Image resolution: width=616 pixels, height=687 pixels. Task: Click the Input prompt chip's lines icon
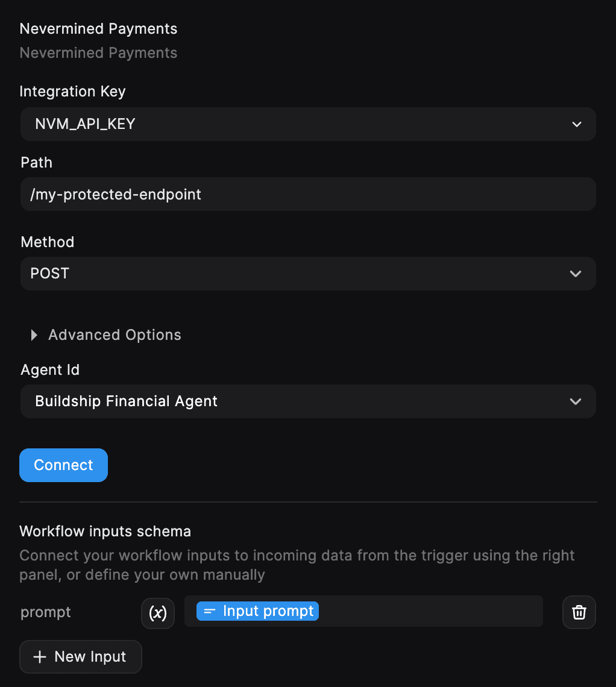click(209, 612)
